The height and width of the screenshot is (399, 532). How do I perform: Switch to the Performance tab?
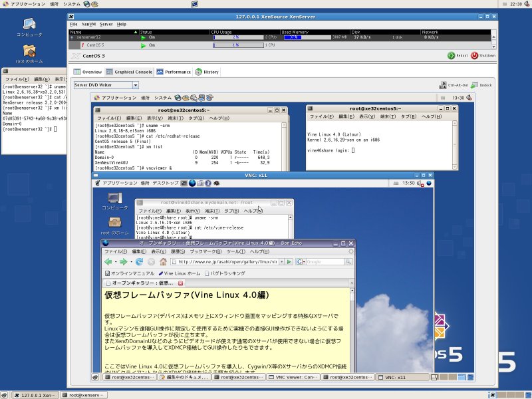[174, 72]
